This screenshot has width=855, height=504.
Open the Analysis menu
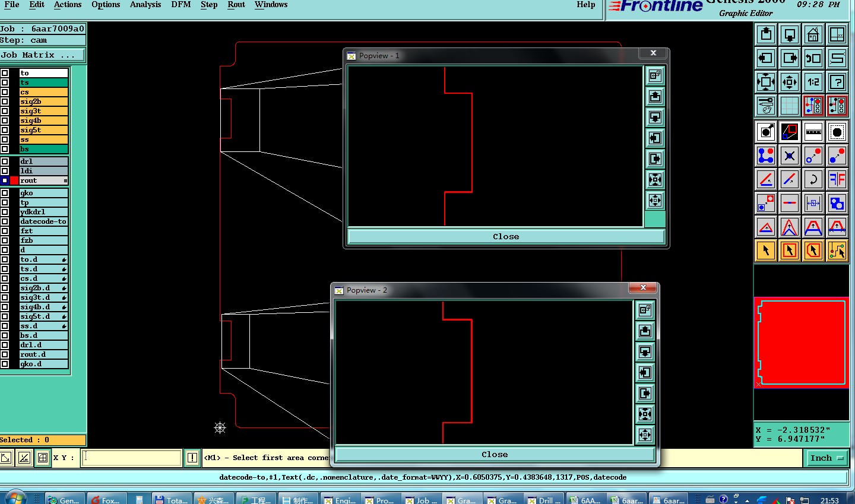pos(145,5)
